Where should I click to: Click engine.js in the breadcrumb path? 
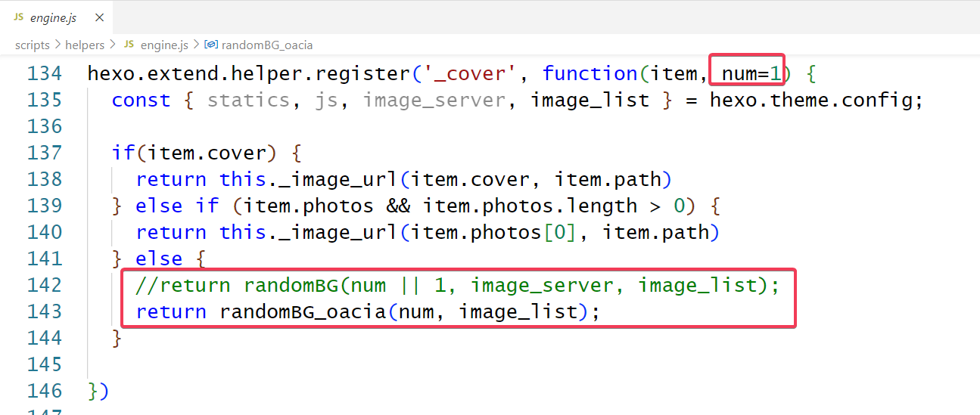[x=163, y=45]
